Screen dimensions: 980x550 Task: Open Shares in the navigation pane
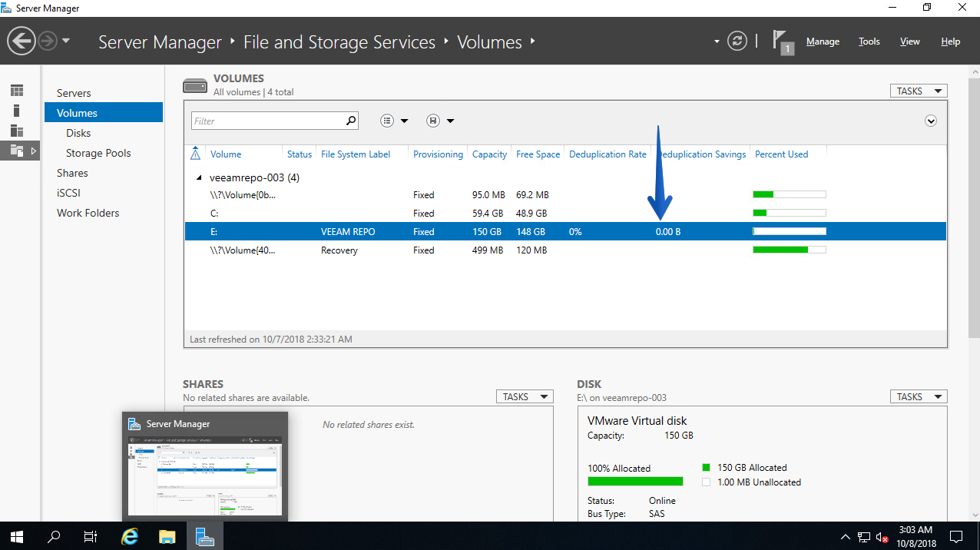point(72,173)
